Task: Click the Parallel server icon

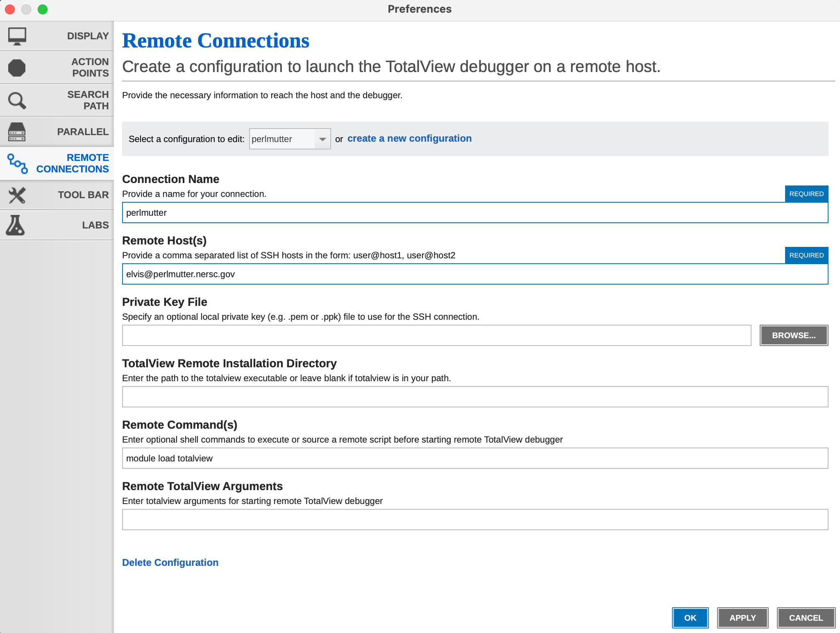Action: pos(17,132)
